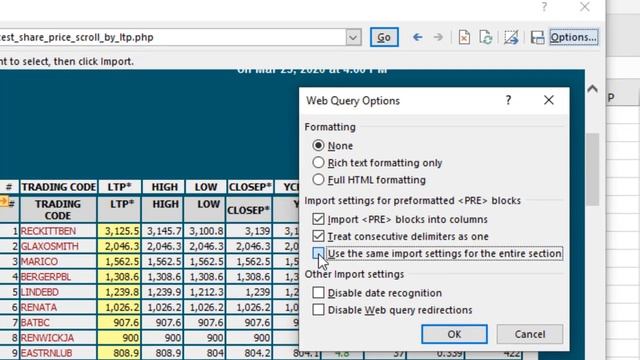Open the RENWICKJA trading code link
Image resolution: width=640 pixels, height=360 pixels.
tap(47, 338)
